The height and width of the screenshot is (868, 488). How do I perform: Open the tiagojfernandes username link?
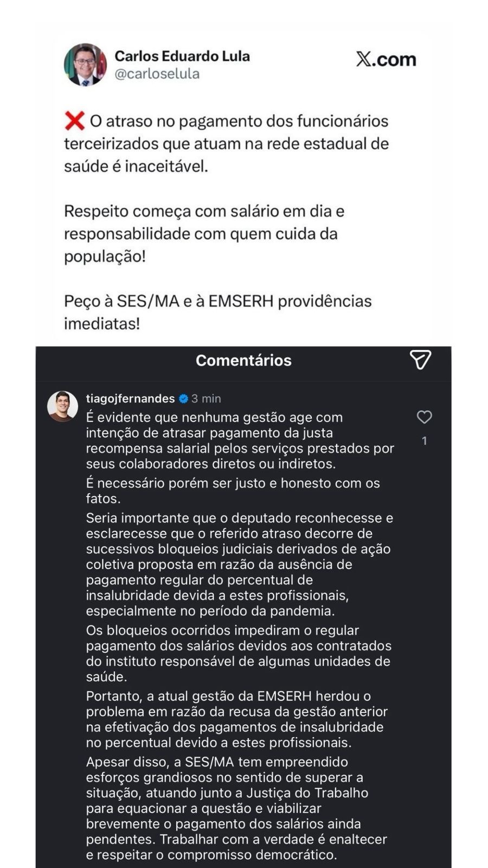coord(130,399)
